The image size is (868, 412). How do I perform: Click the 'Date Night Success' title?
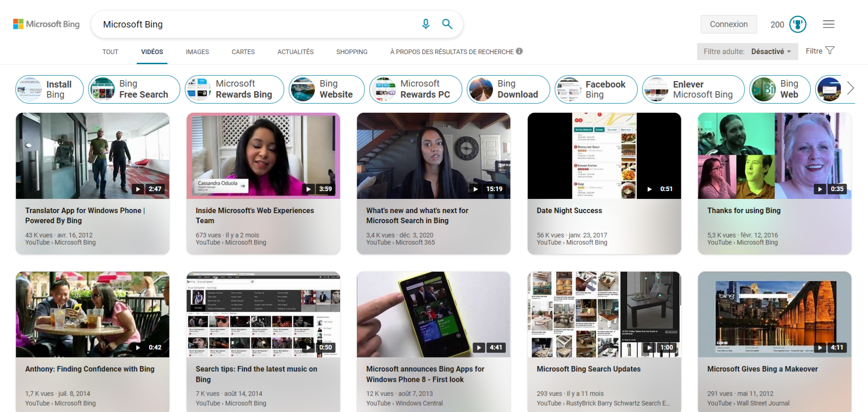569,210
